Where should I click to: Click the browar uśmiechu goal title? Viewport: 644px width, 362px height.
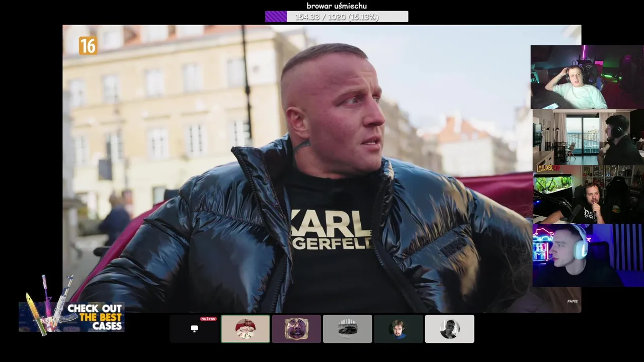pos(337,6)
